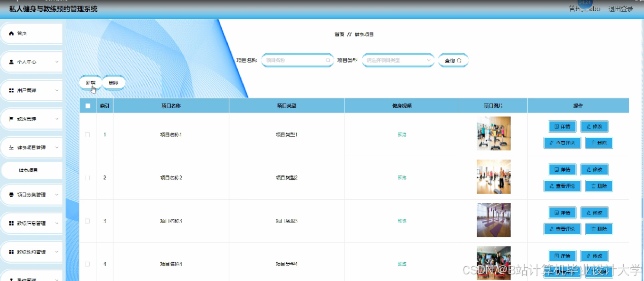Click the 项目类型 column header
The height and width of the screenshot is (281, 644).
287,106
